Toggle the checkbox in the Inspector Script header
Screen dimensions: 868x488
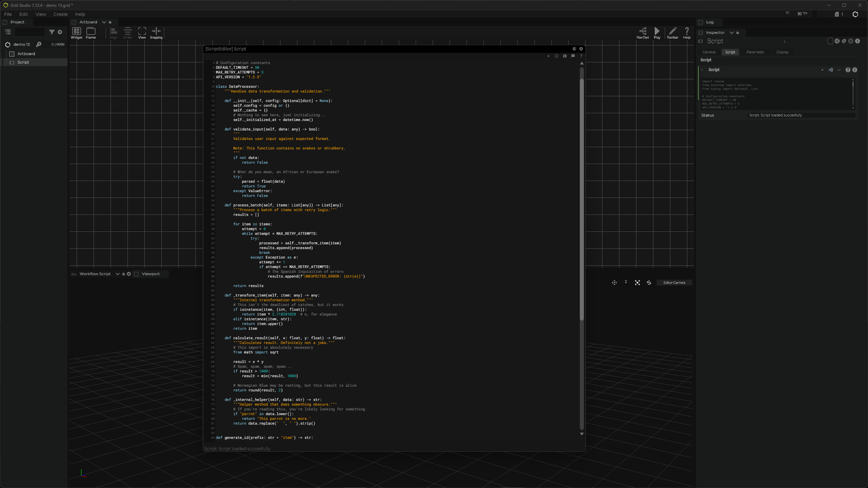pyautogui.click(x=830, y=41)
